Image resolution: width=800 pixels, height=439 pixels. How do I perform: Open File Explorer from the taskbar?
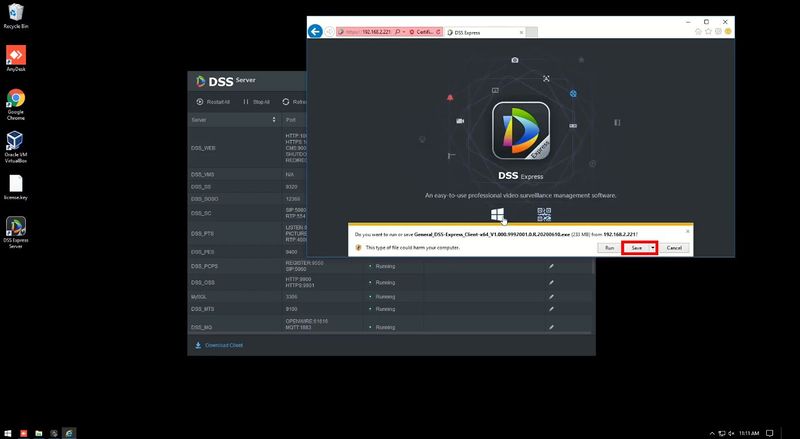(x=39, y=433)
